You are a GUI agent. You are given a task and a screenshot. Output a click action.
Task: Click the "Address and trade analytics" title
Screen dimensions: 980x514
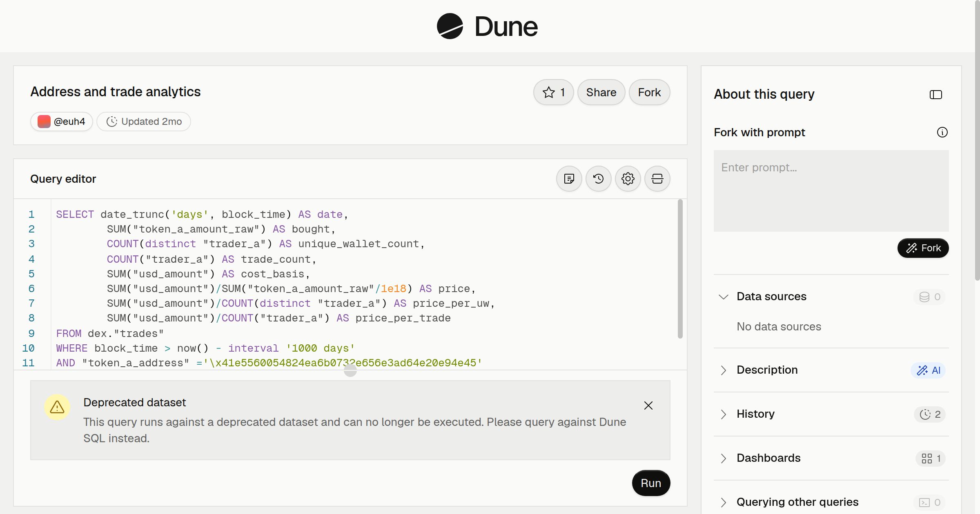click(116, 92)
